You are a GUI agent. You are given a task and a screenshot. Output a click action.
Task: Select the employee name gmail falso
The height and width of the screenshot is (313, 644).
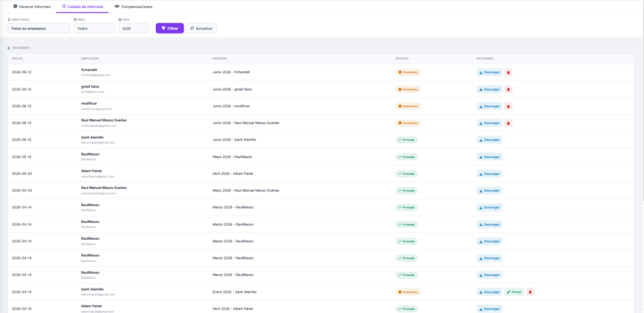coord(91,87)
